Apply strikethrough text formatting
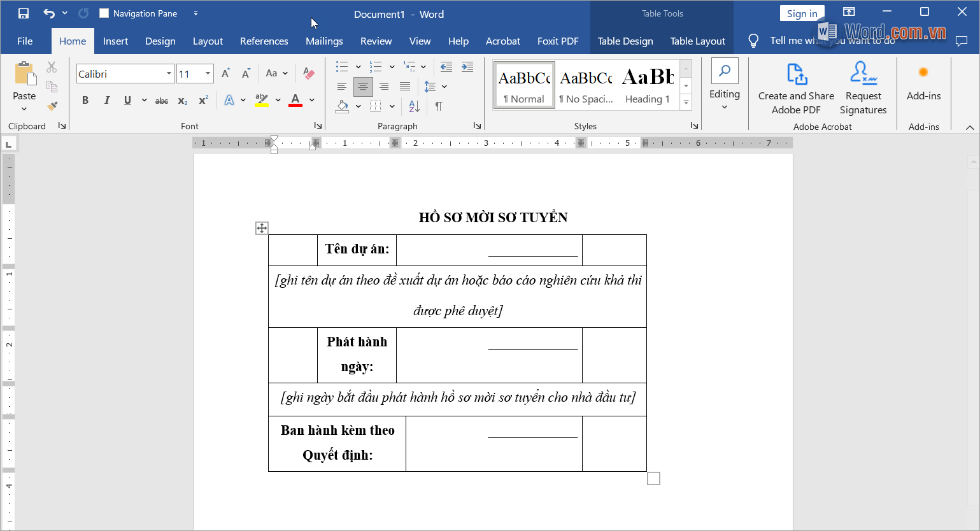 (162, 101)
